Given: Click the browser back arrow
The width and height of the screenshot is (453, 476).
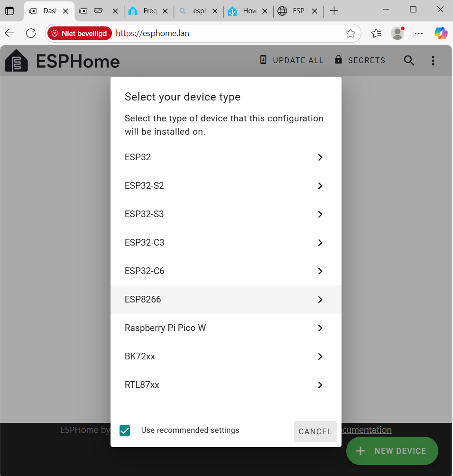Looking at the screenshot, I should tap(9, 33).
